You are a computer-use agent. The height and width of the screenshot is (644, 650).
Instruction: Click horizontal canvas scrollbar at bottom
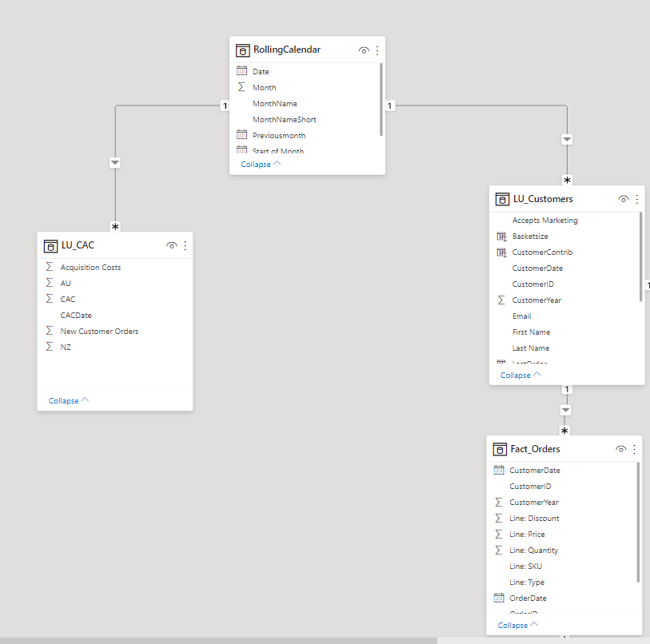pos(218,641)
